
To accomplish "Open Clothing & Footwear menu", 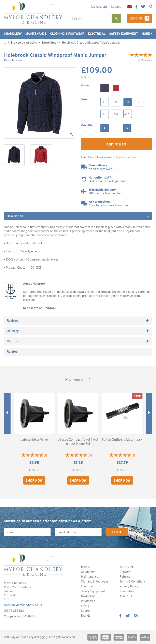I will [67, 34].
